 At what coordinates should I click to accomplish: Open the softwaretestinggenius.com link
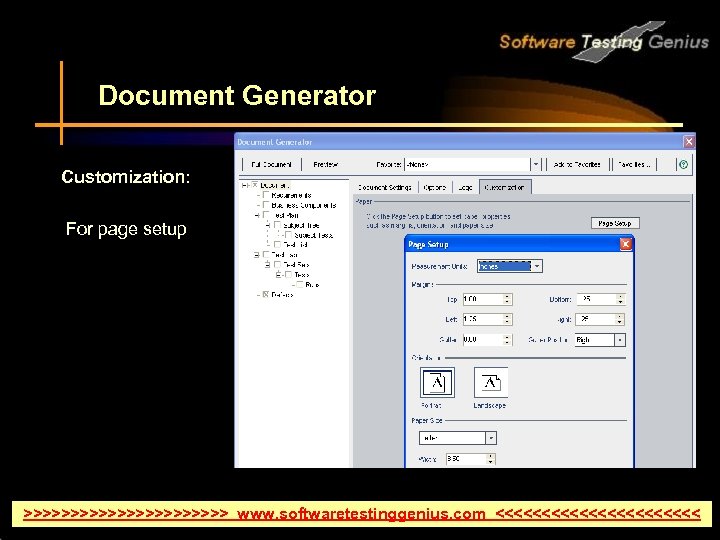361,513
